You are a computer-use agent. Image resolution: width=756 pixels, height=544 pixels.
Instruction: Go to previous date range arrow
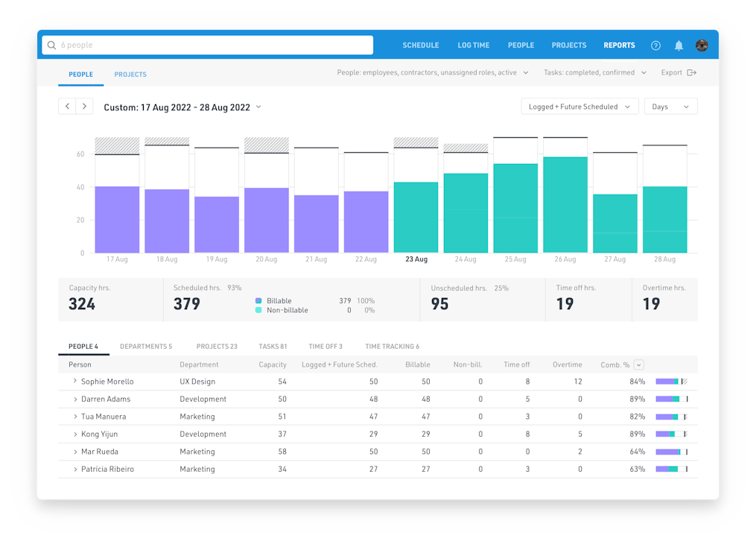tap(68, 107)
